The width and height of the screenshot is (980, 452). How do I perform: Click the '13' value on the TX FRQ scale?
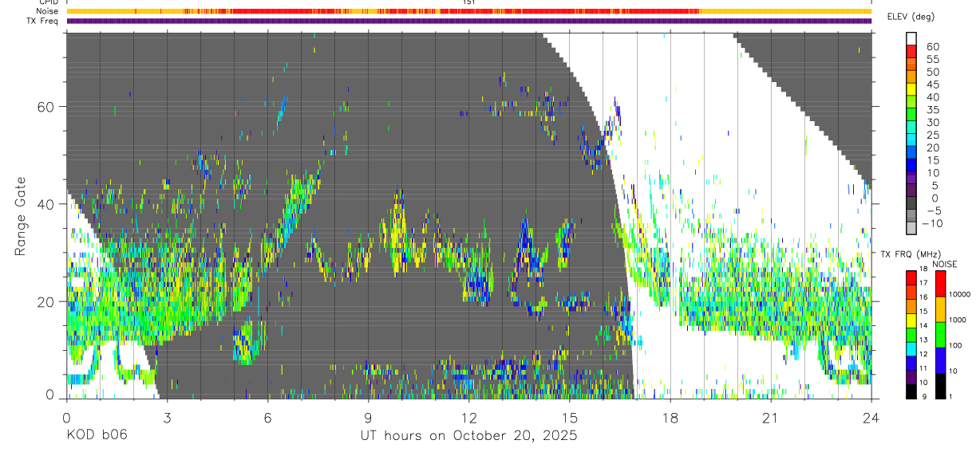924,340
